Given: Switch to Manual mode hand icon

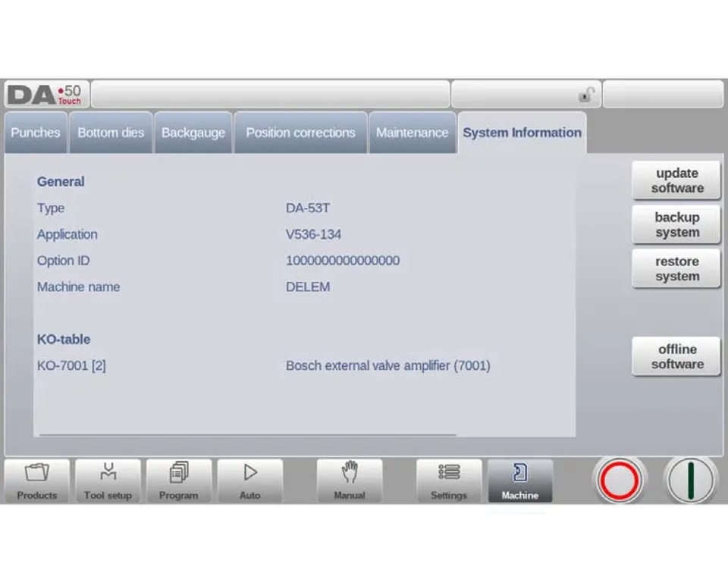Looking at the screenshot, I should coord(350,480).
